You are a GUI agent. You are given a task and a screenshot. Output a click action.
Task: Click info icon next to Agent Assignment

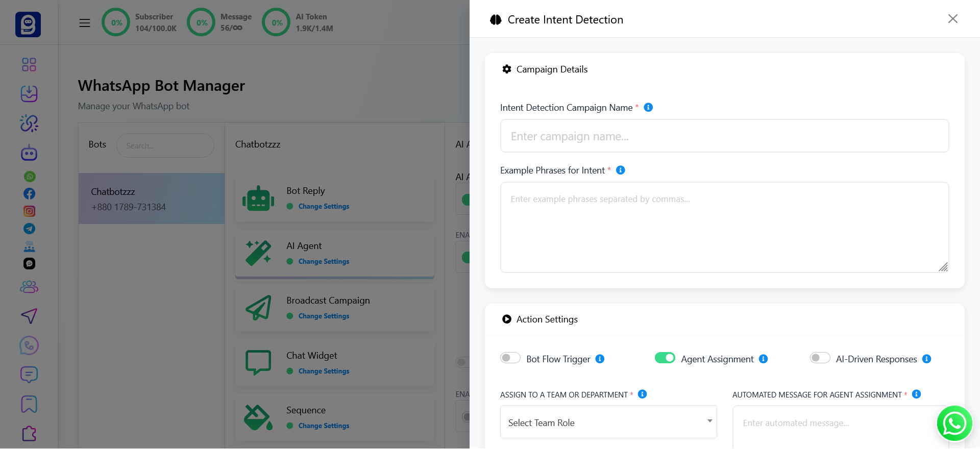[763, 359]
